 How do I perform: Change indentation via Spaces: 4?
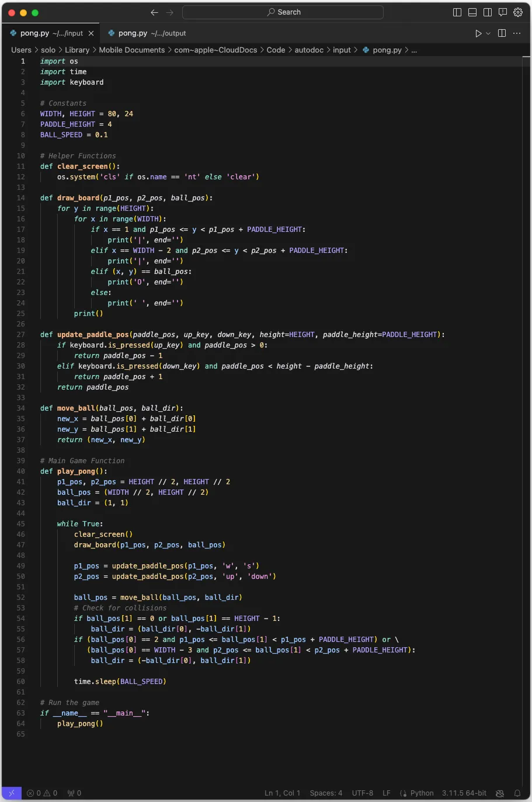click(x=326, y=793)
